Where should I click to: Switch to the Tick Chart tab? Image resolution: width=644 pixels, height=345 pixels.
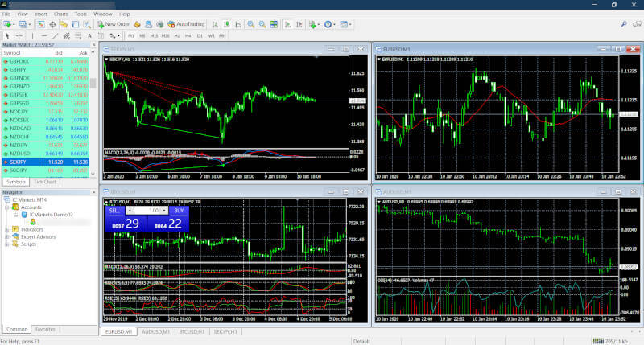click(45, 182)
